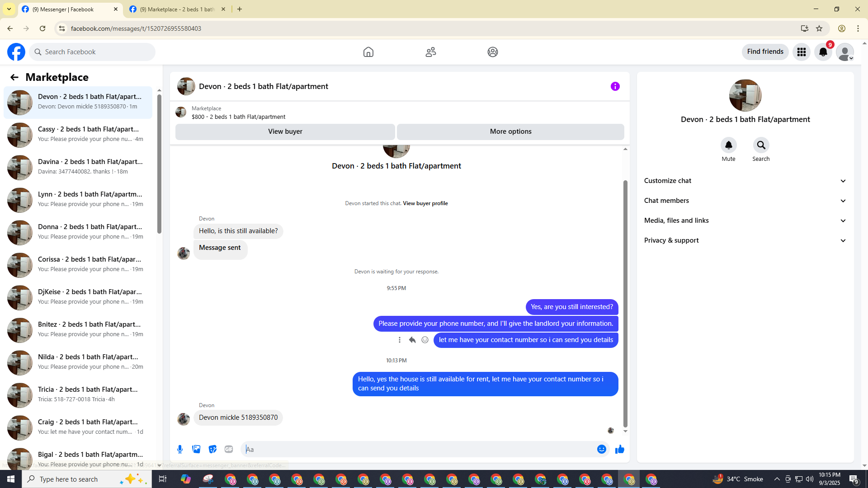
Task: Open the Friends icon in top navigation
Action: tap(431, 52)
